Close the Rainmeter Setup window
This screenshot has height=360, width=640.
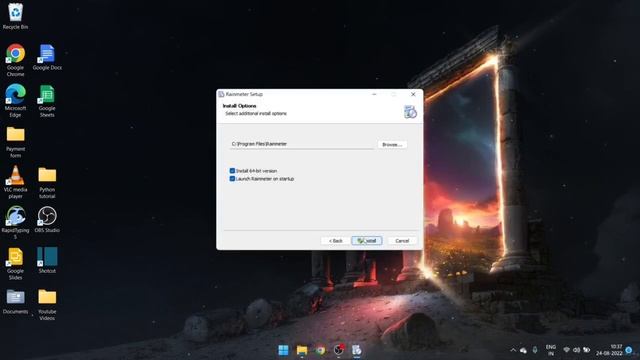413,94
